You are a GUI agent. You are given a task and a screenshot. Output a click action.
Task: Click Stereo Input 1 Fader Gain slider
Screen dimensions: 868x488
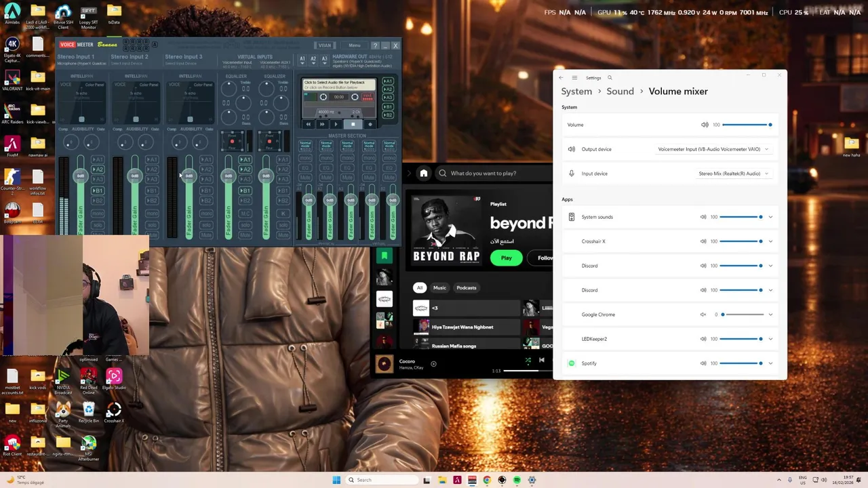coord(81,197)
